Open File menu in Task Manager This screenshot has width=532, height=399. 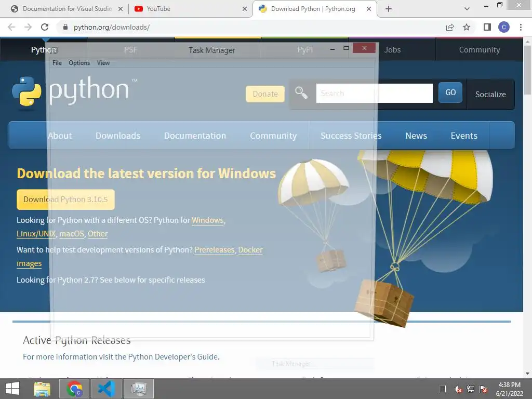click(x=57, y=63)
